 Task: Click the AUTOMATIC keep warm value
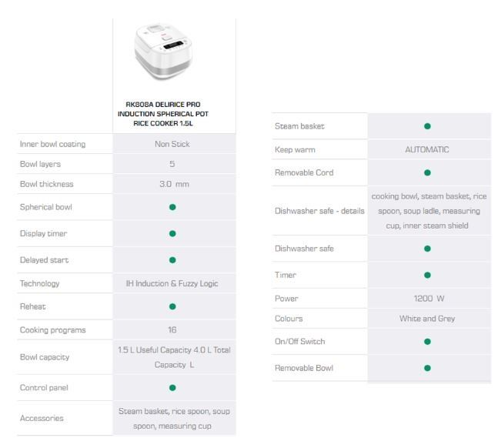click(x=427, y=149)
